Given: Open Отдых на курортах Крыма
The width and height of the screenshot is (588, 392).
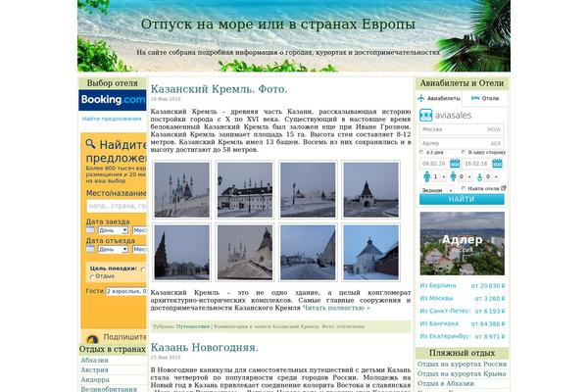Looking at the screenshot, I should pos(462,374).
